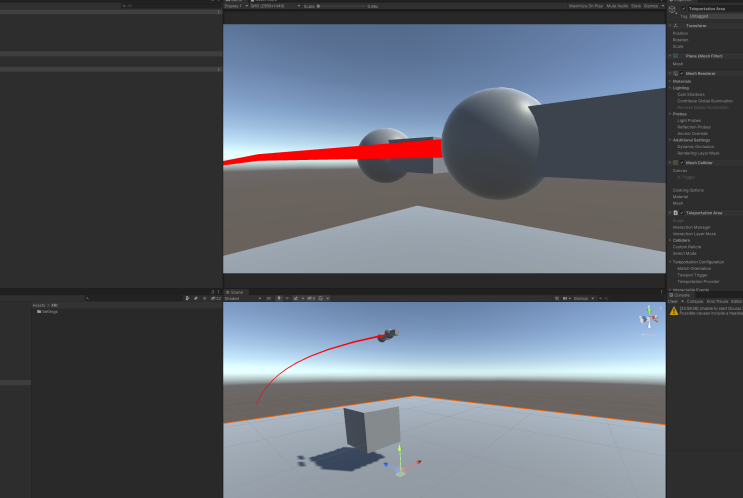Collapse the Mesh Renderer component
Image resolution: width=743 pixels, height=498 pixels.
coord(670,73)
